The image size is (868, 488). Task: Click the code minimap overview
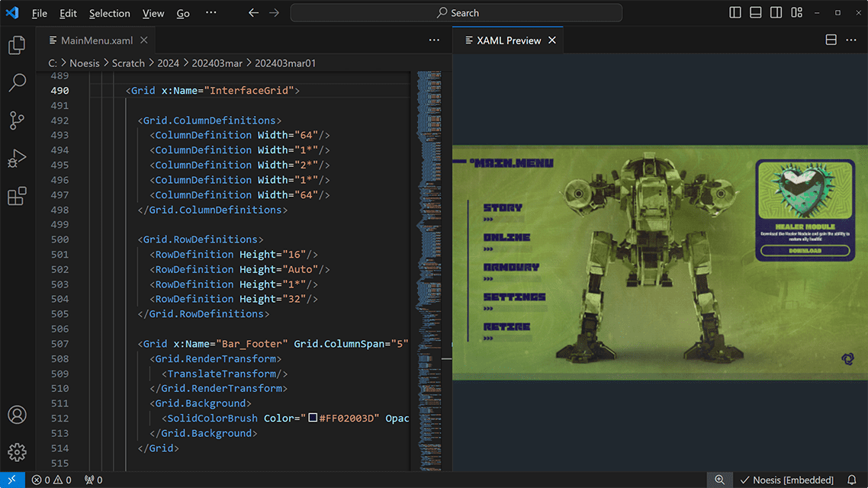pos(429,271)
